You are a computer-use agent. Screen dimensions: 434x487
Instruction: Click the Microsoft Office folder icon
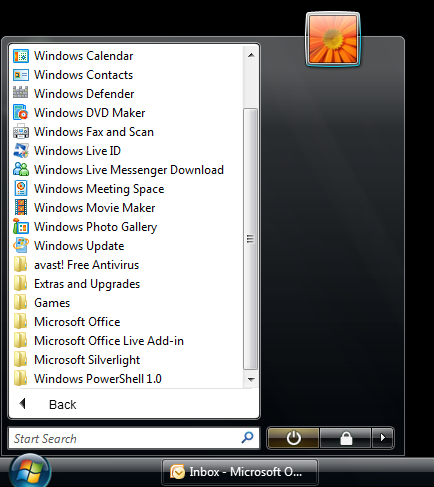point(21,321)
